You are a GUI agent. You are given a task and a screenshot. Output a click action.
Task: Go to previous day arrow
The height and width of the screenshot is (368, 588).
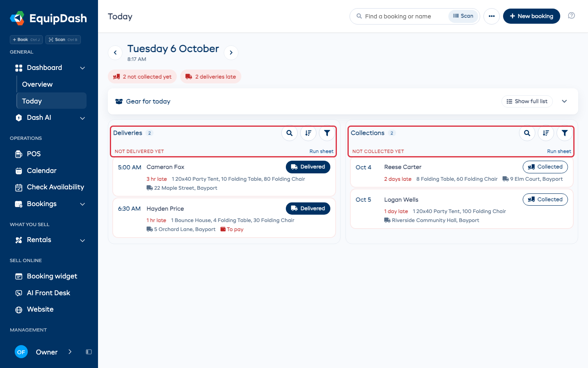coord(115,52)
